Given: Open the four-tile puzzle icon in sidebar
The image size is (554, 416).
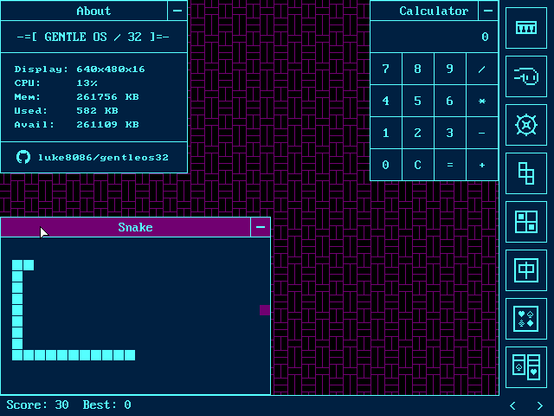Looking at the screenshot, I should pos(526,222).
